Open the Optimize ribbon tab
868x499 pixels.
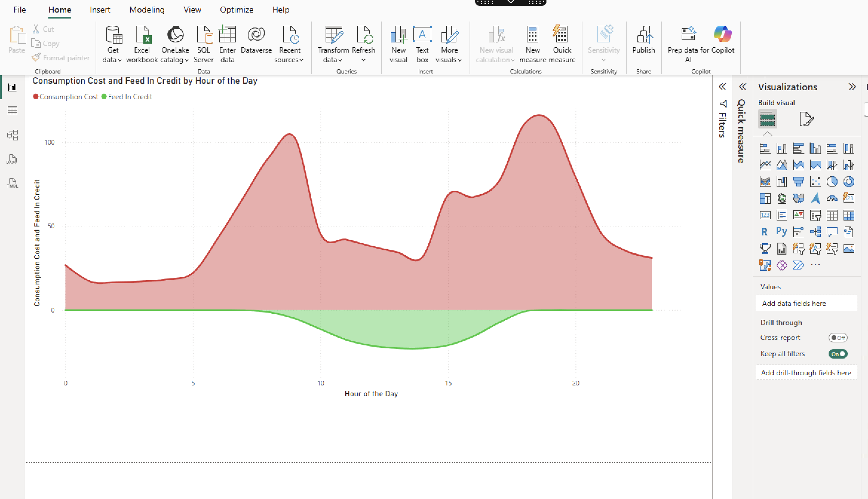[x=236, y=10]
